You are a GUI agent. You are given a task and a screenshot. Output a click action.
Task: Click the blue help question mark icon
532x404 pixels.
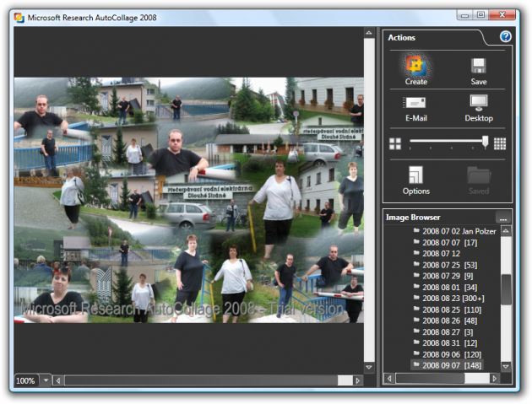[505, 37]
